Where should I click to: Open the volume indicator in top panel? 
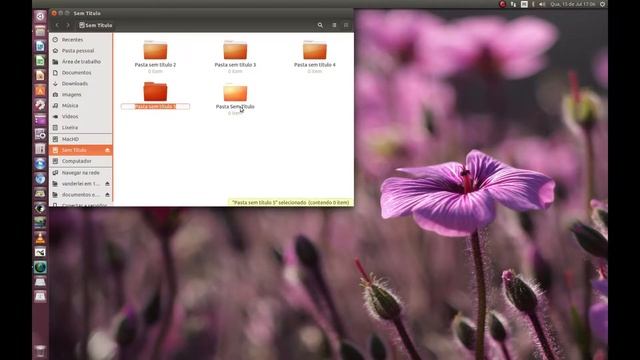click(x=542, y=4)
